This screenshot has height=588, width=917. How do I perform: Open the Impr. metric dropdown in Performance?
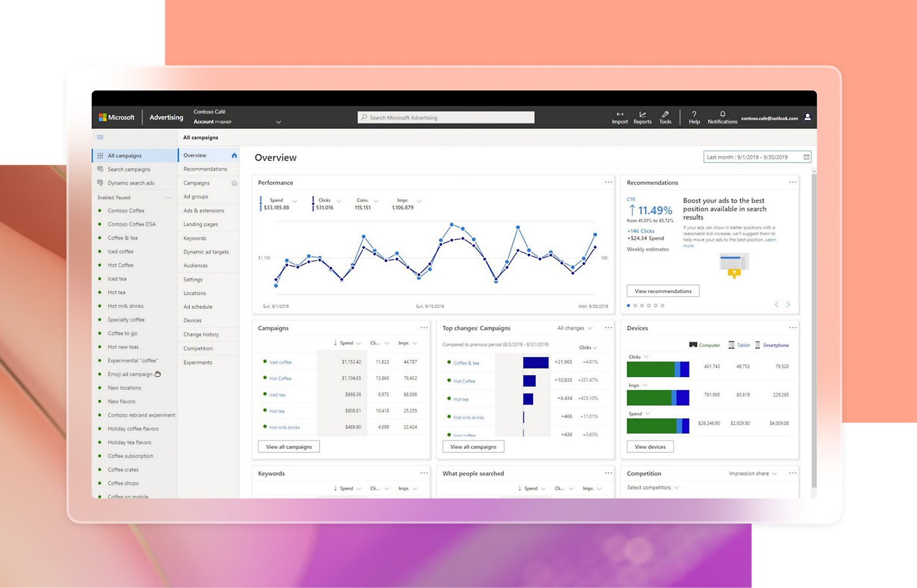pyautogui.click(x=419, y=201)
